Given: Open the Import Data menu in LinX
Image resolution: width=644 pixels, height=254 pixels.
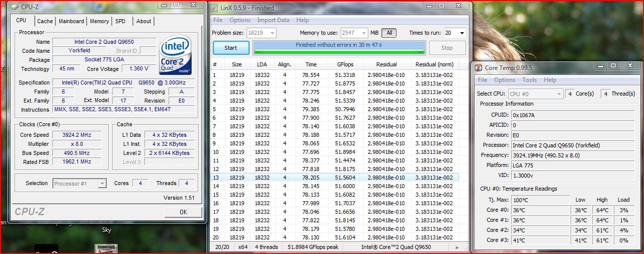Looking at the screenshot, I should (273, 20).
